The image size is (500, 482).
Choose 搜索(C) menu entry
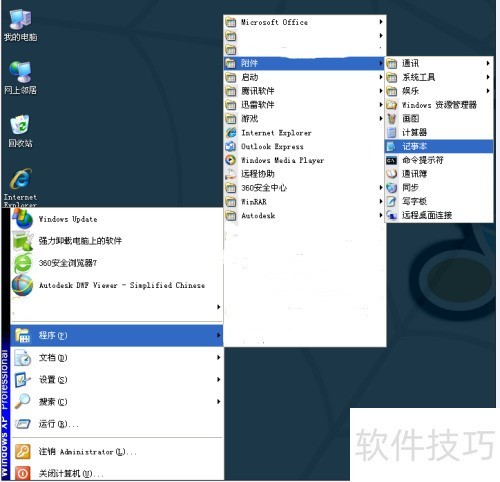117,401
